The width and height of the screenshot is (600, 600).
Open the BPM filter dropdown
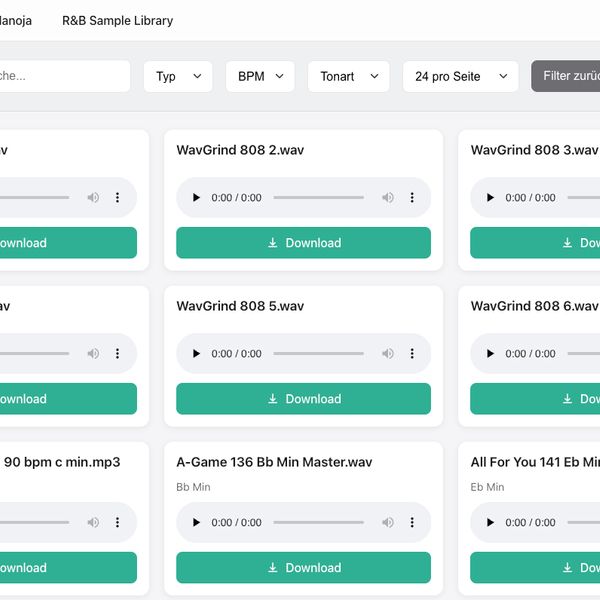(x=260, y=76)
